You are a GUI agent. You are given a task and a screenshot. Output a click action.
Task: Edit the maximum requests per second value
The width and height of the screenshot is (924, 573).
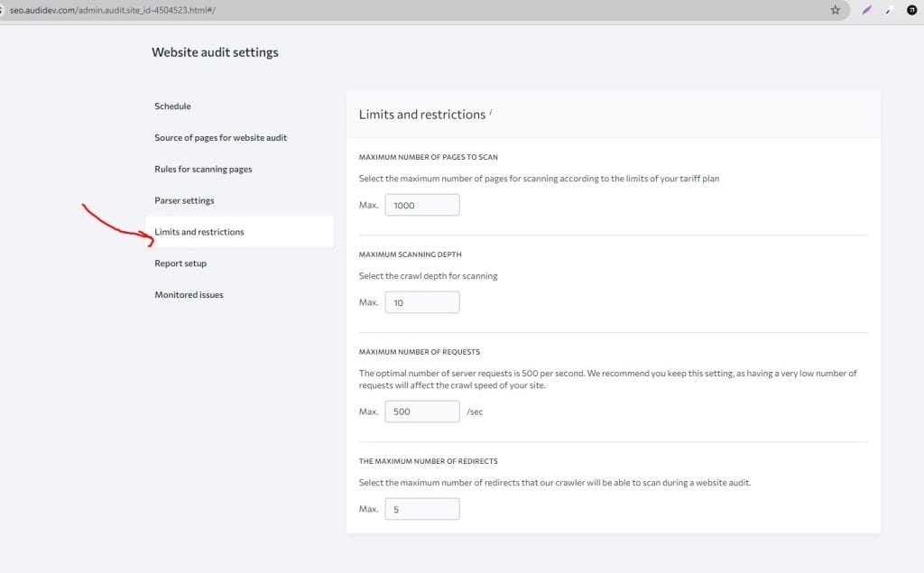(x=421, y=411)
